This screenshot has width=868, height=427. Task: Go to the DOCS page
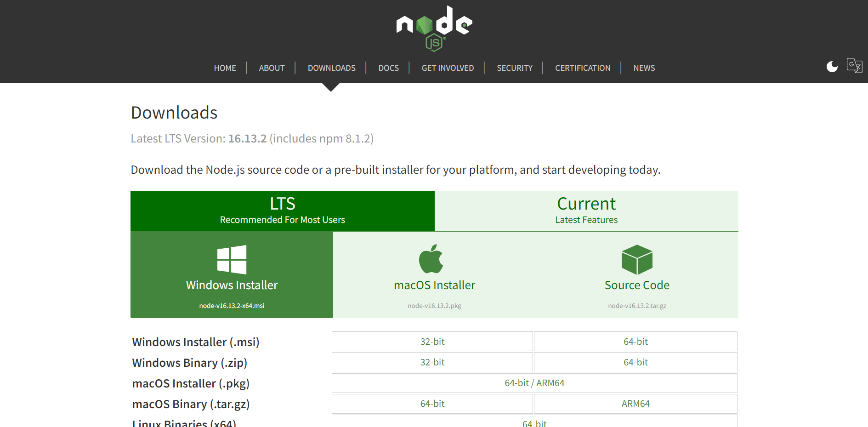pos(388,68)
